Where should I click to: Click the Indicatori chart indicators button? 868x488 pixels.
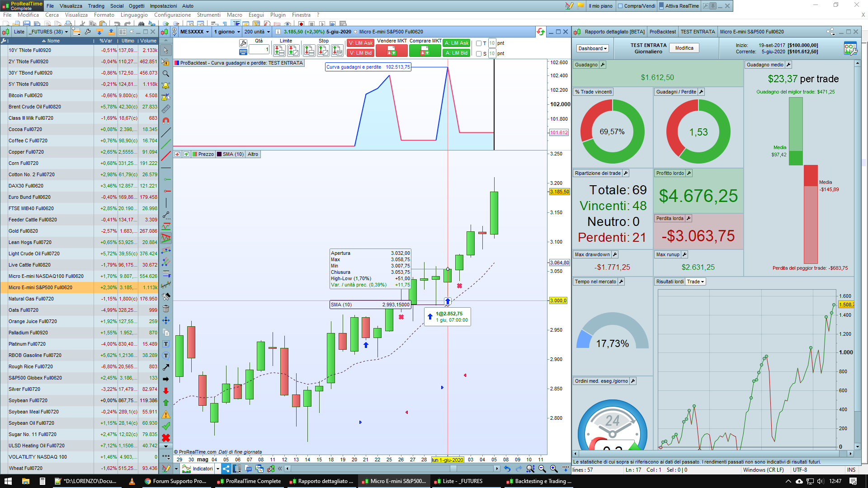pos(198,469)
